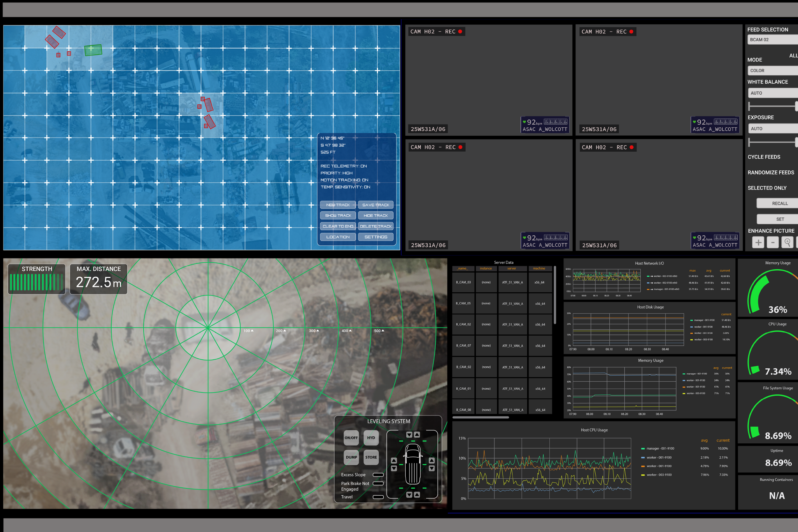Screen dimensions: 798x532
Task: Toggle the Excess Slope indicator
Action: point(378,475)
